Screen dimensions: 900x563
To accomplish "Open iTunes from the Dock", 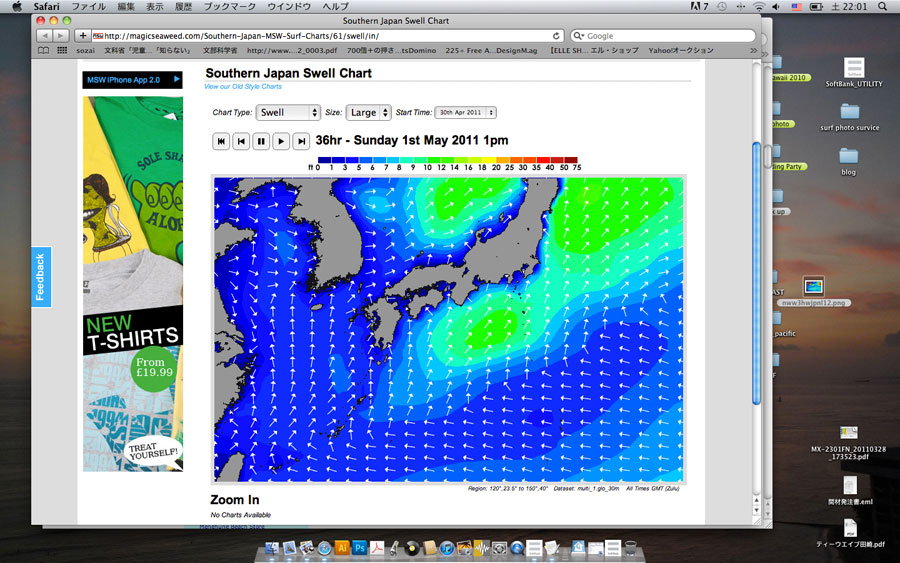I will tap(447, 548).
